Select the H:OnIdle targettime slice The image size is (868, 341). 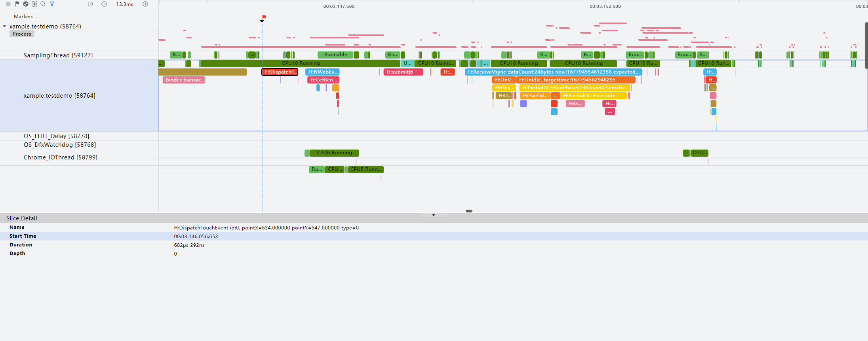coord(576,80)
